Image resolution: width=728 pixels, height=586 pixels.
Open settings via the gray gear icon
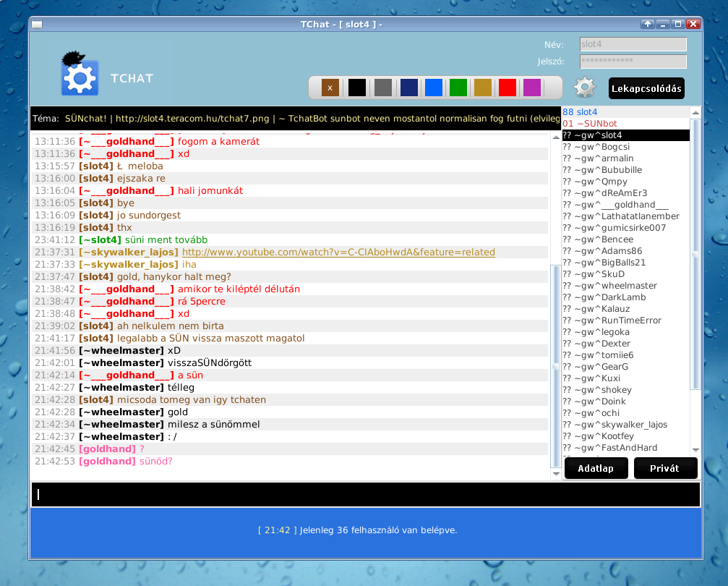tap(585, 88)
